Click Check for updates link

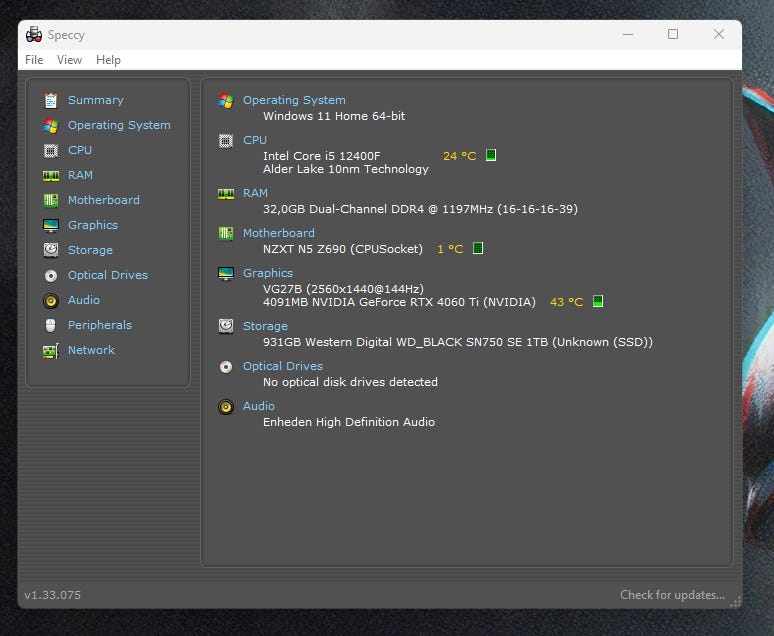coord(672,595)
